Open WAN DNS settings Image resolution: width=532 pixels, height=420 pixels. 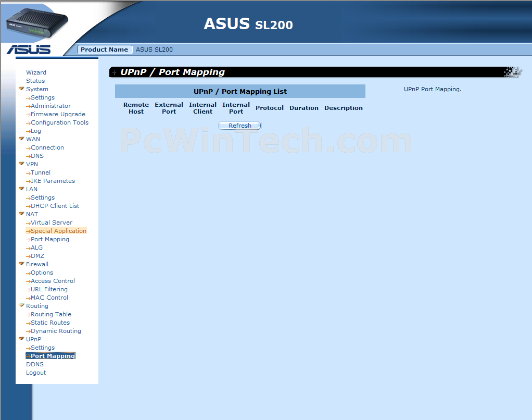point(37,156)
